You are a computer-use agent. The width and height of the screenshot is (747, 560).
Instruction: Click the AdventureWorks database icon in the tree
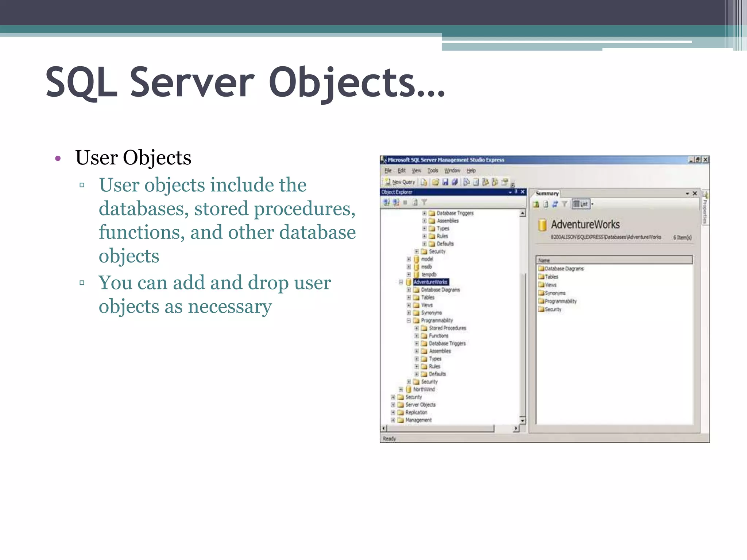pyautogui.click(x=409, y=282)
